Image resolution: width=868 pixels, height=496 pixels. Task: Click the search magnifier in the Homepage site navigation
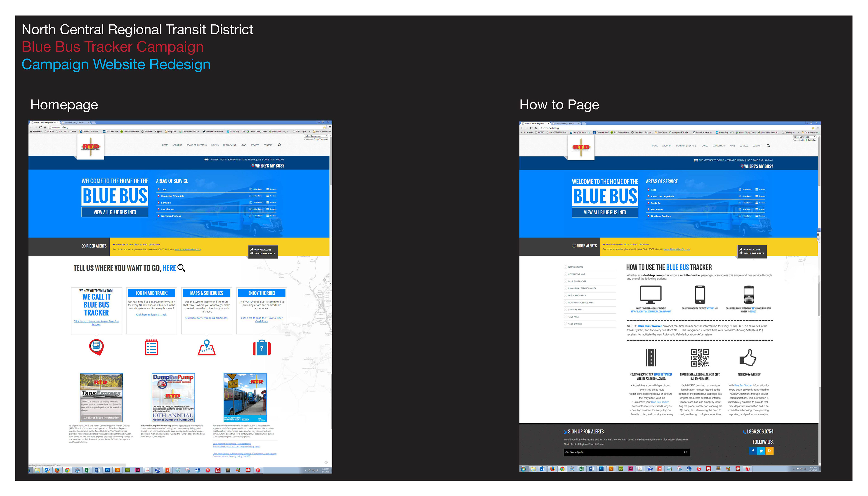pos(279,145)
